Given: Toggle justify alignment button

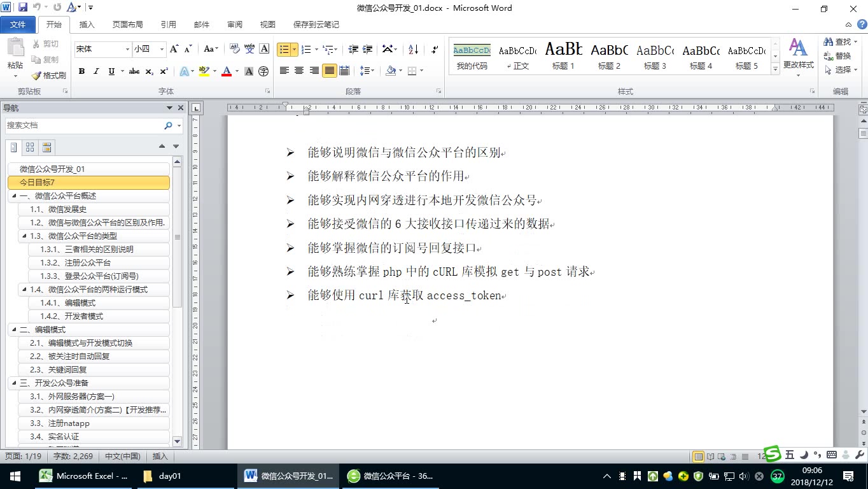Looking at the screenshot, I should 329,71.
